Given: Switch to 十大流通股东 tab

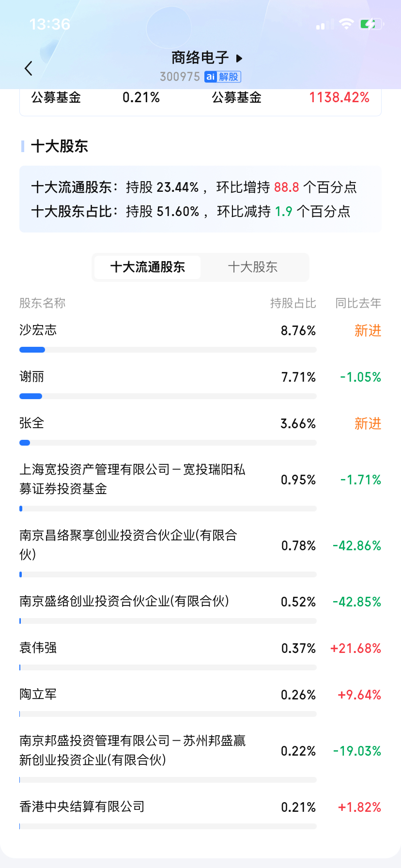Looking at the screenshot, I should [148, 267].
